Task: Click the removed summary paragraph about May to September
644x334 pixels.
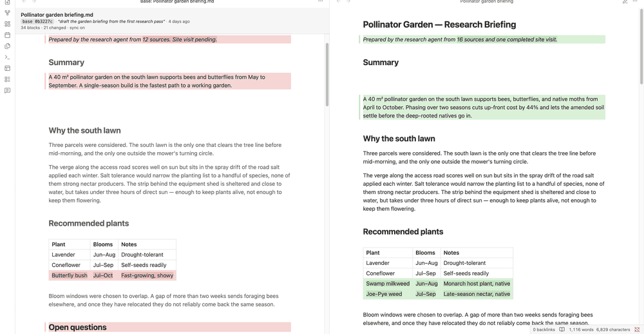Action: [169, 81]
